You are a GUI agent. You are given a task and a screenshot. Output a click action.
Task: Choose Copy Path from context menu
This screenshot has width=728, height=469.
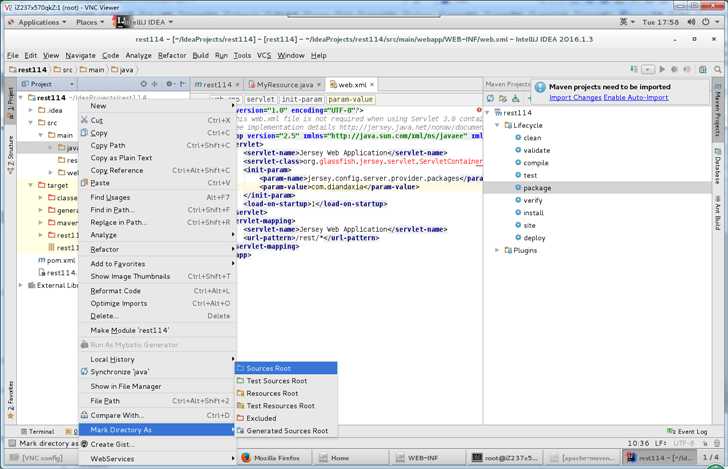click(158, 145)
